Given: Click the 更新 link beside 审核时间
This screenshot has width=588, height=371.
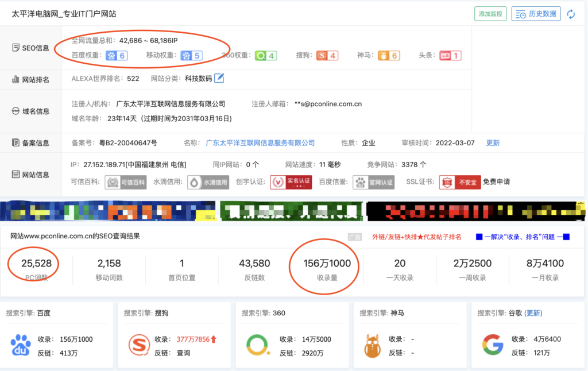Looking at the screenshot, I should [493, 143].
